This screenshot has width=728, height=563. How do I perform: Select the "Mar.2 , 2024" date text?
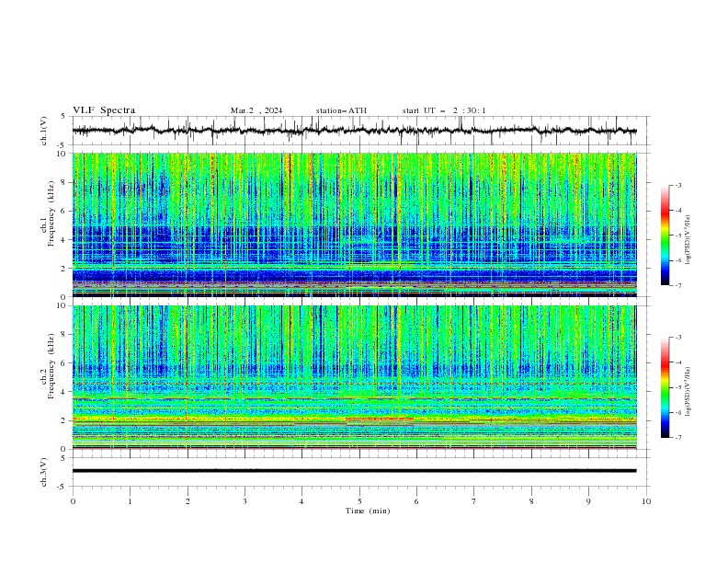[x=256, y=110]
